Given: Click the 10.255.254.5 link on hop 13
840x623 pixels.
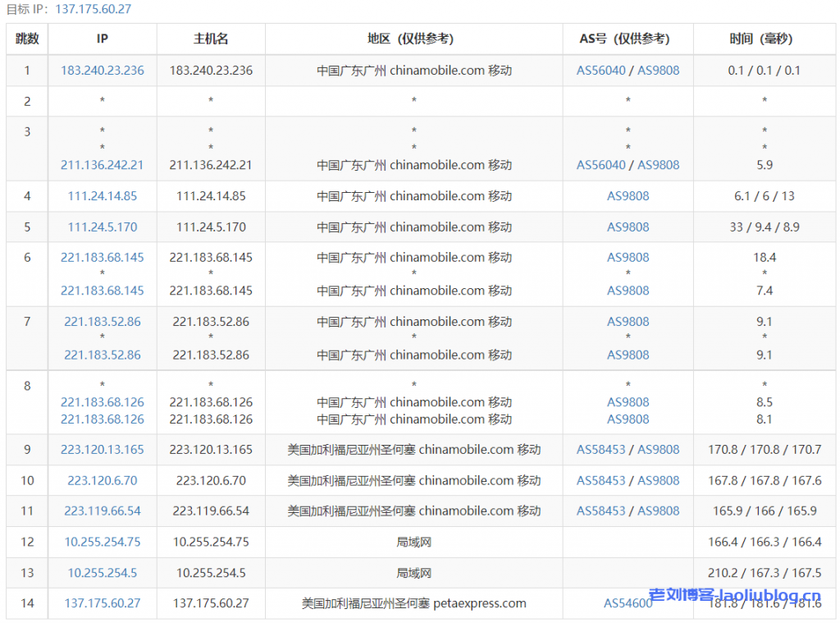Looking at the screenshot, I should (102, 572).
